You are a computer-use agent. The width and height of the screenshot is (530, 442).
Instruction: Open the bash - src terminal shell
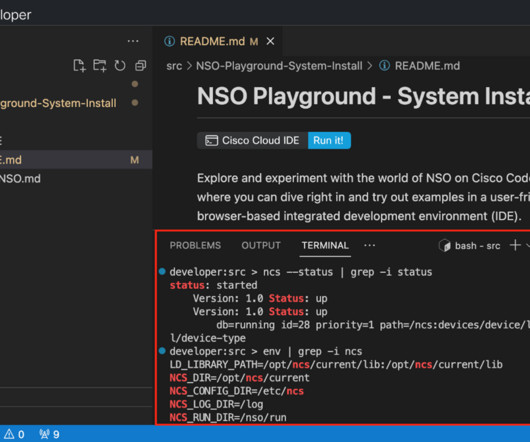tap(469, 246)
